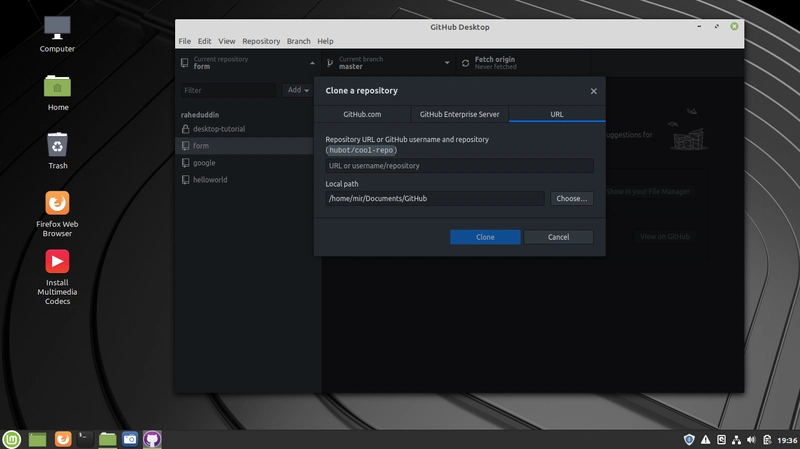This screenshot has width=800, height=449.
Task: Launch Firefox from the taskbar
Action: (63, 439)
